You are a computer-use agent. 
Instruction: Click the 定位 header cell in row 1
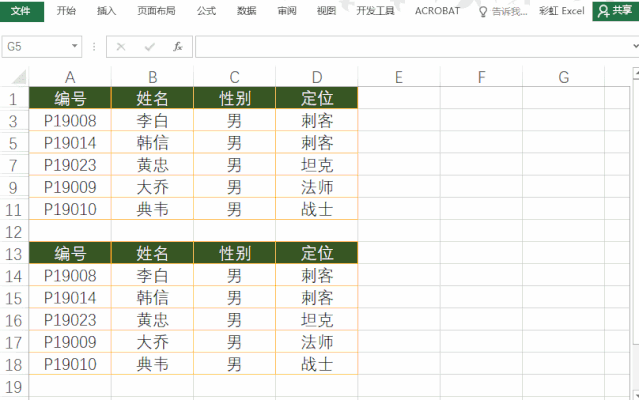click(317, 98)
